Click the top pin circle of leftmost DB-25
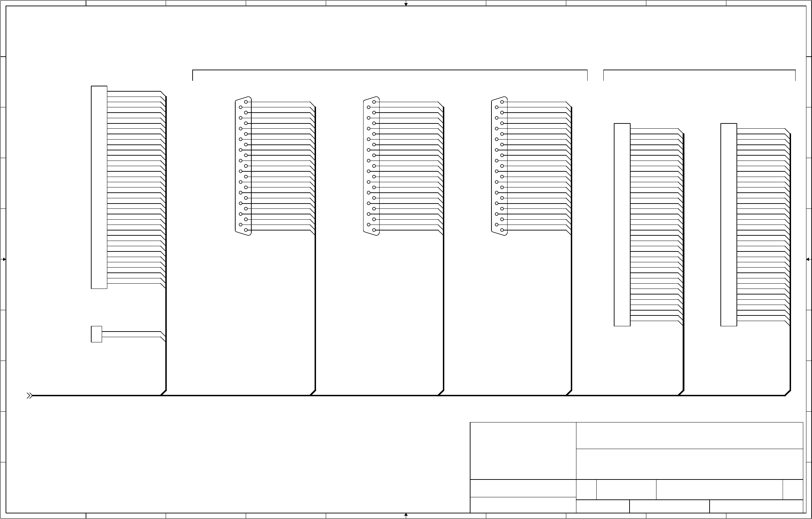 [246, 102]
